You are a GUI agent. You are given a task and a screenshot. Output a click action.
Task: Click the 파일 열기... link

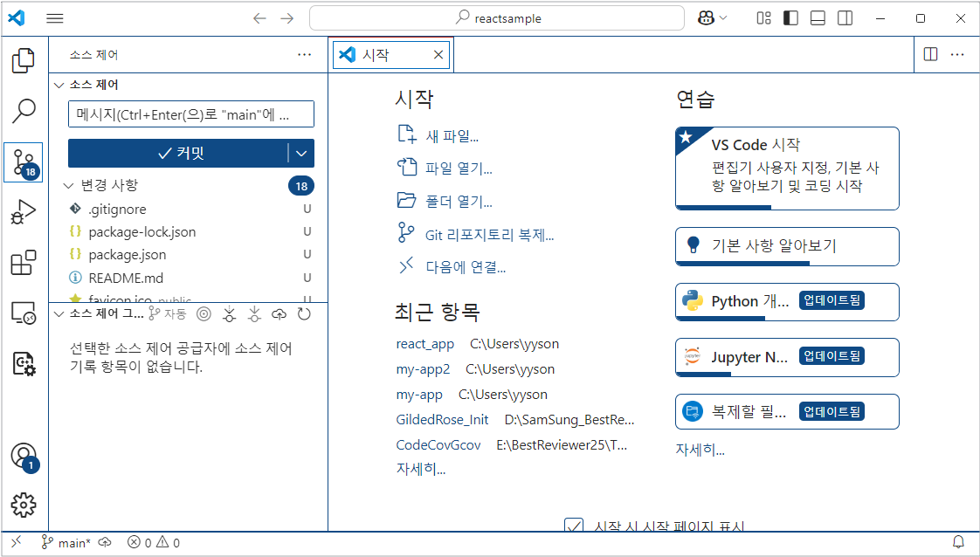(445, 168)
